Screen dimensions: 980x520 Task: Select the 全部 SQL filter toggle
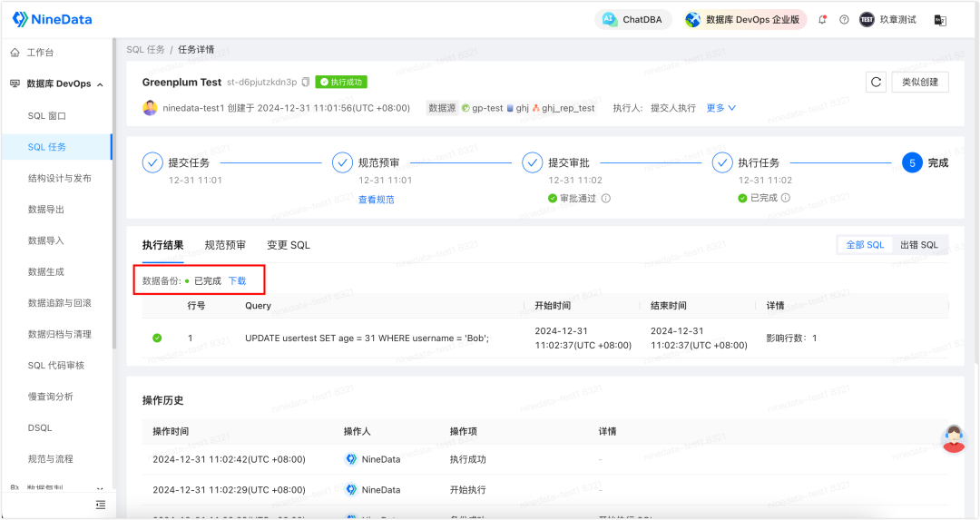click(x=864, y=245)
